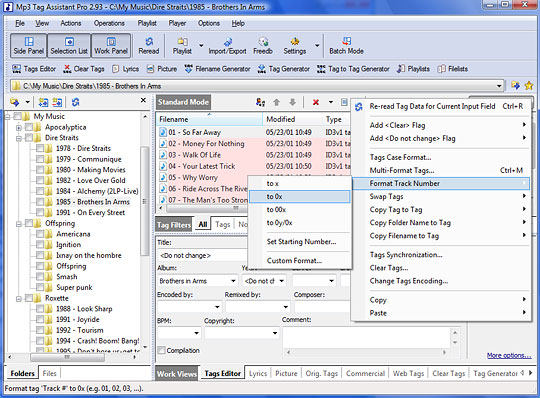
Task: Check the 1980 - Making Movies folder
Action: click(40, 170)
